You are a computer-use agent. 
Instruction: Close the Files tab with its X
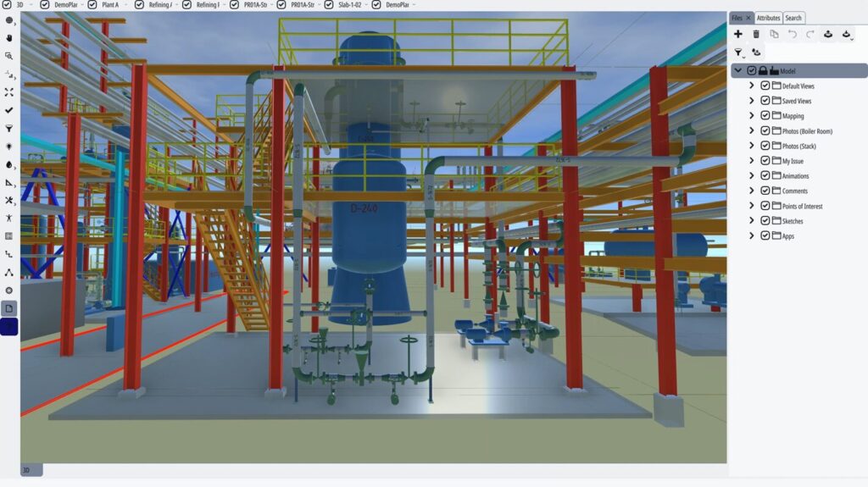click(748, 19)
